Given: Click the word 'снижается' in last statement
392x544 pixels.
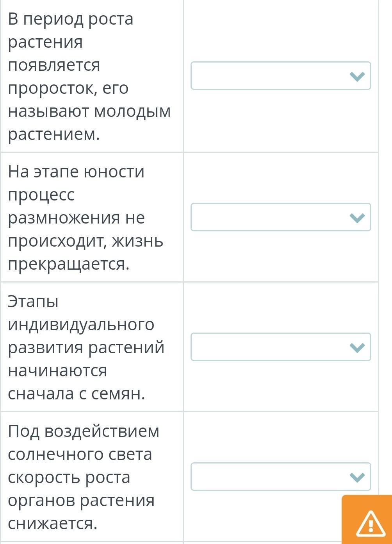Looking at the screenshot, I should click(x=52, y=523).
